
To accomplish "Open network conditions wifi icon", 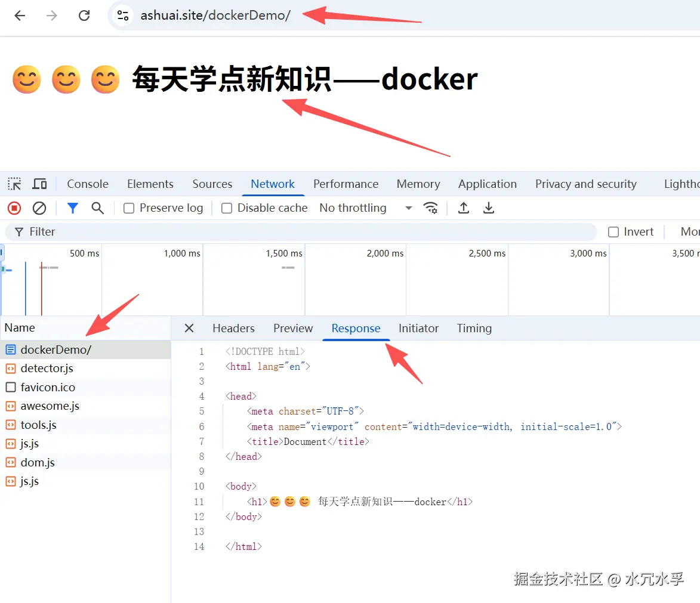I will [431, 208].
